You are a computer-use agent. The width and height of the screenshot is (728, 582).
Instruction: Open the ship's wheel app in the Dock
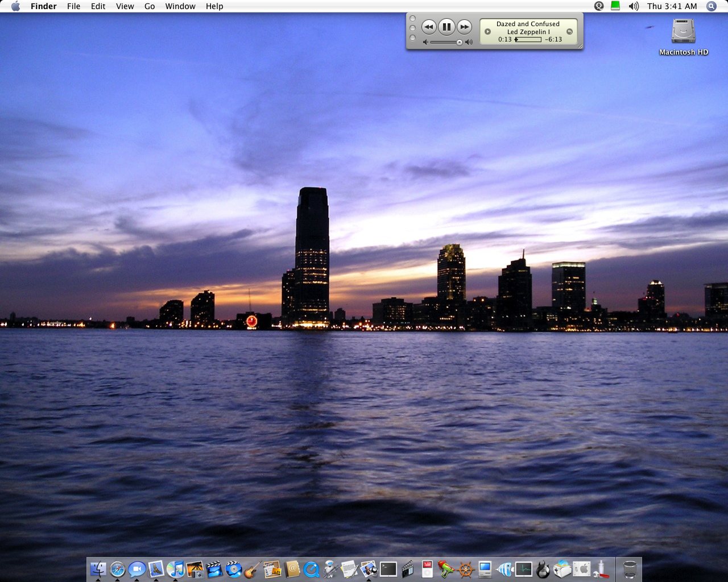tap(465, 569)
